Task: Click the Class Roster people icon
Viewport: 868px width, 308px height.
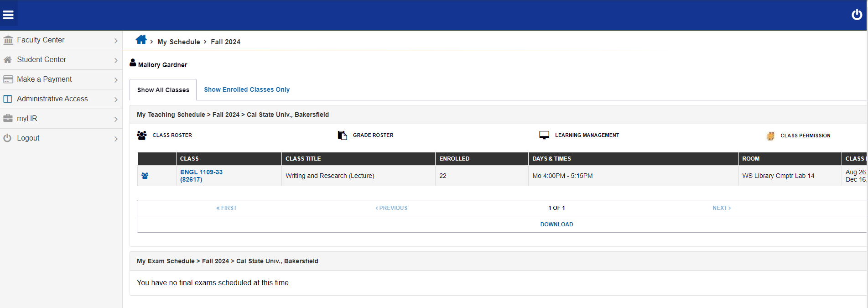Action: click(142, 135)
